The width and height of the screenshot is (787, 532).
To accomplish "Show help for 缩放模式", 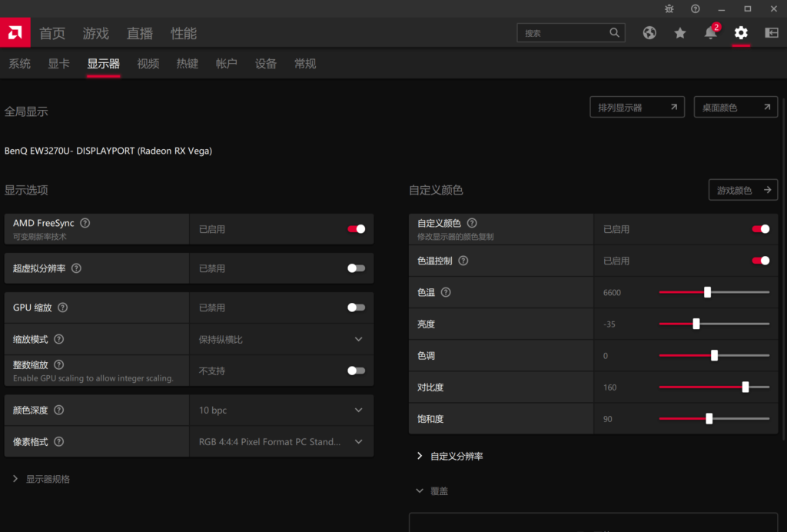I will (x=58, y=339).
